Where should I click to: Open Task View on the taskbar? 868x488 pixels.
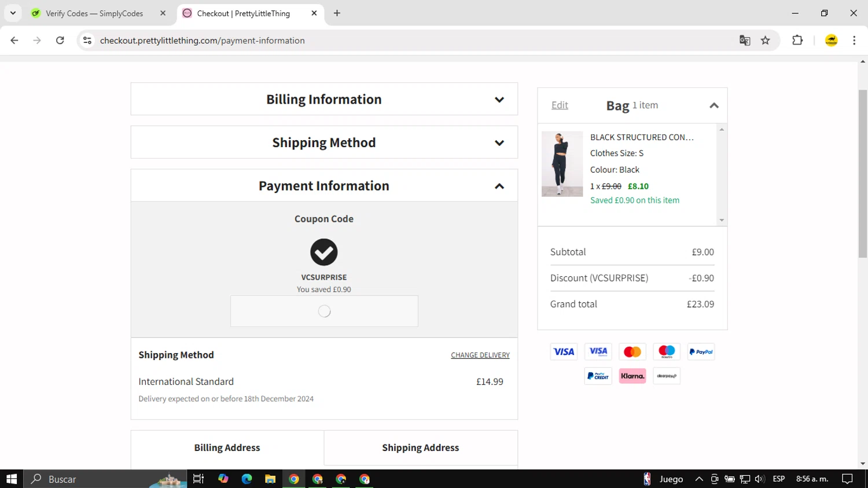198,479
